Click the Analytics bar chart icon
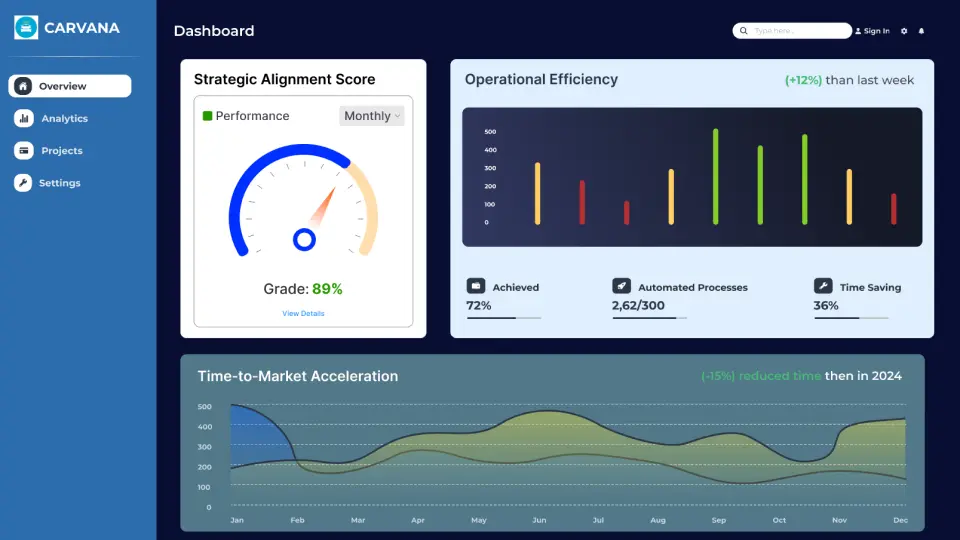Image resolution: width=960 pixels, height=540 pixels. (23, 118)
